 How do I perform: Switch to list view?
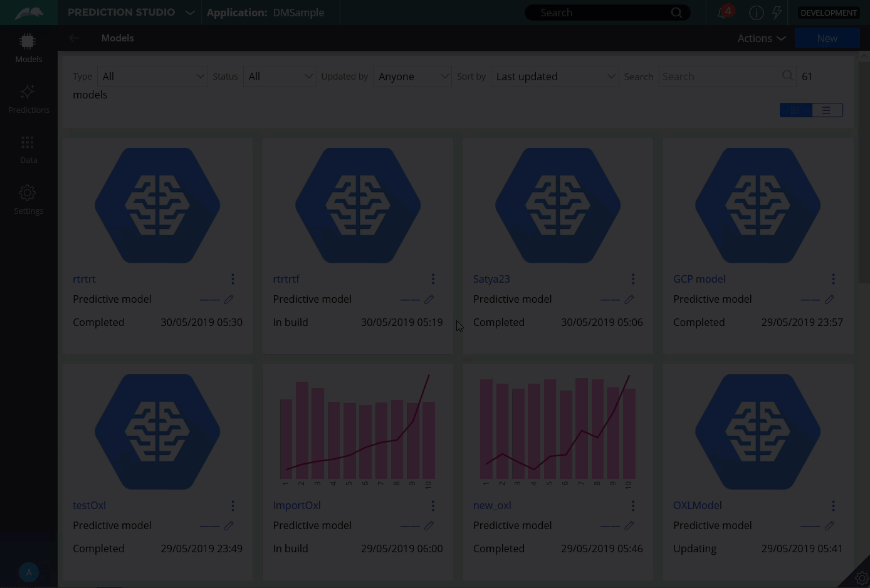click(x=827, y=110)
